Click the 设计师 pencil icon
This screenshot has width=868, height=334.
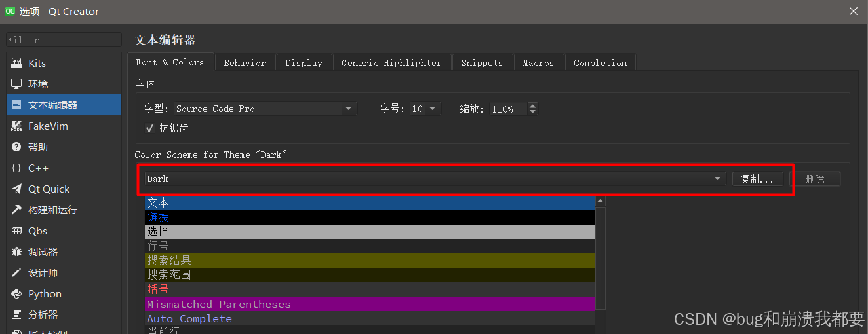tap(16, 272)
